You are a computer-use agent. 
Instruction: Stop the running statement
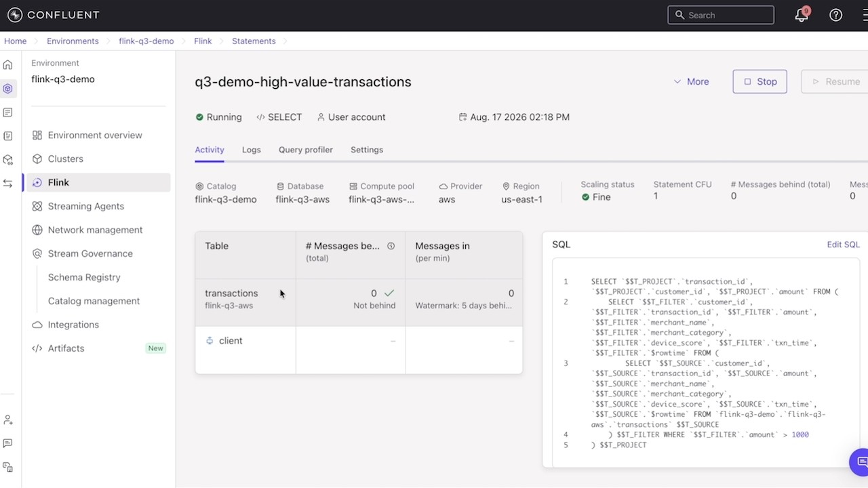pyautogui.click(x=759, y=81)
